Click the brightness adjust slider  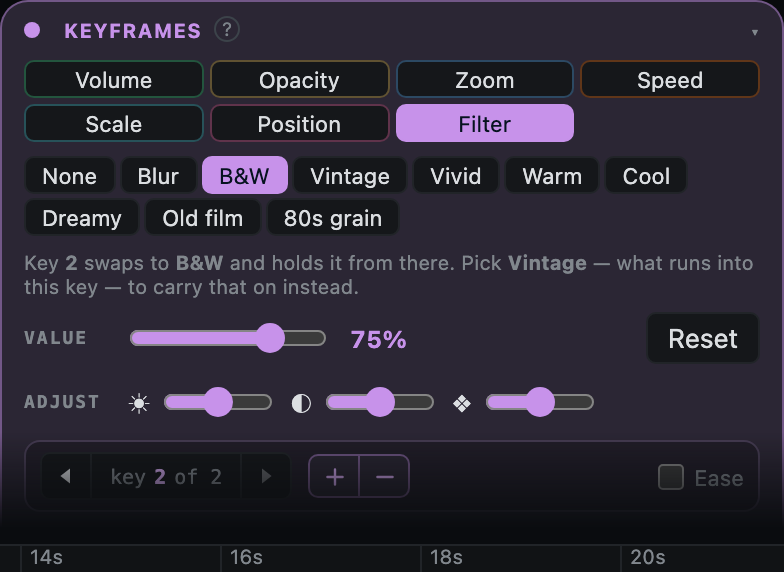(218, 402)
